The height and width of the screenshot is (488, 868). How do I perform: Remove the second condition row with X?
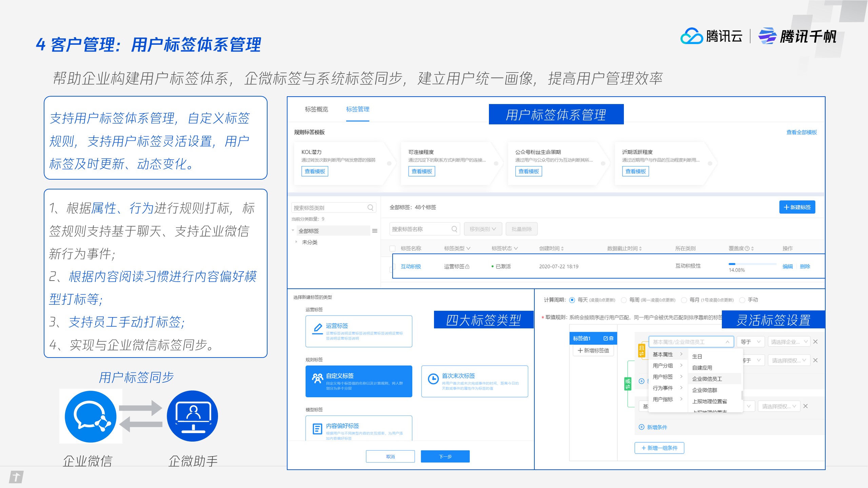coord(815,360)
